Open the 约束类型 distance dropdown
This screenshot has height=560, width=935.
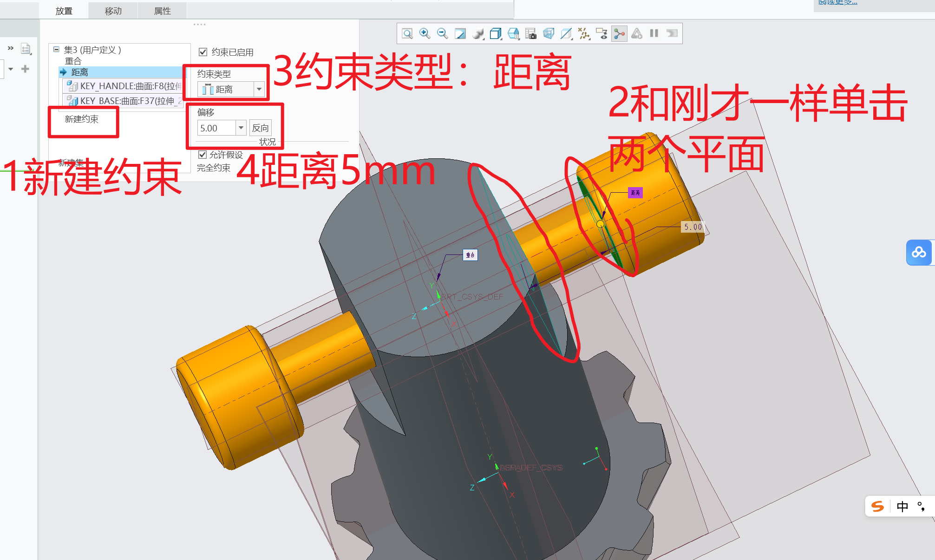tap(259, 89)
